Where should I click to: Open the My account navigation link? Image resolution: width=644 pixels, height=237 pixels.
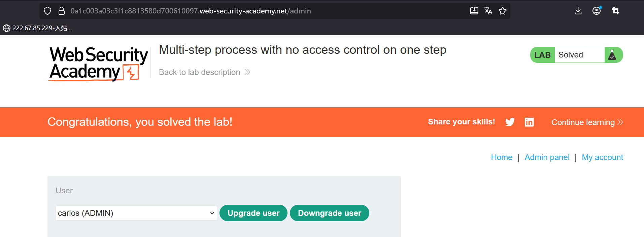(x=603, y=157)
